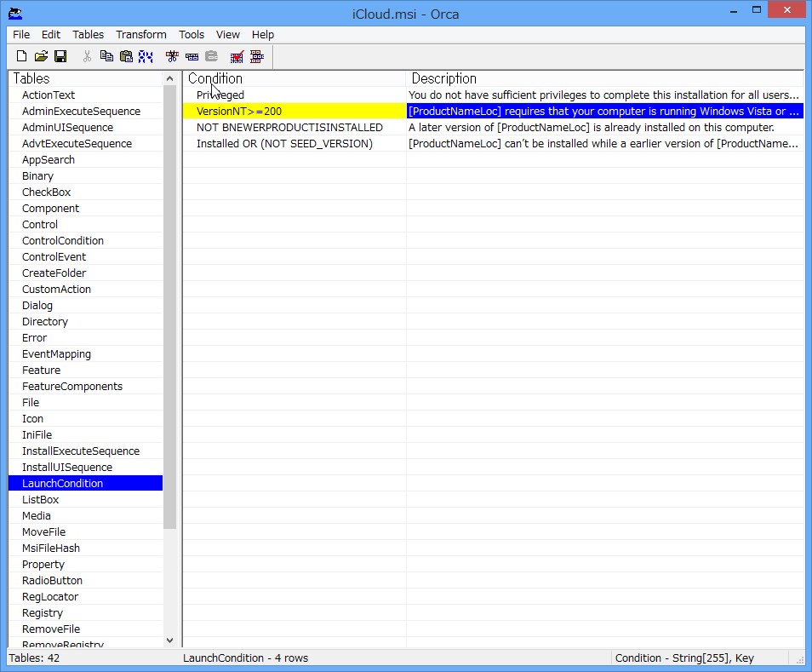Select the NOT BNEWERPRODUCTISINSTALLED condition cell
The width and height of the screenshot is (812, 672).
point(289,127)
